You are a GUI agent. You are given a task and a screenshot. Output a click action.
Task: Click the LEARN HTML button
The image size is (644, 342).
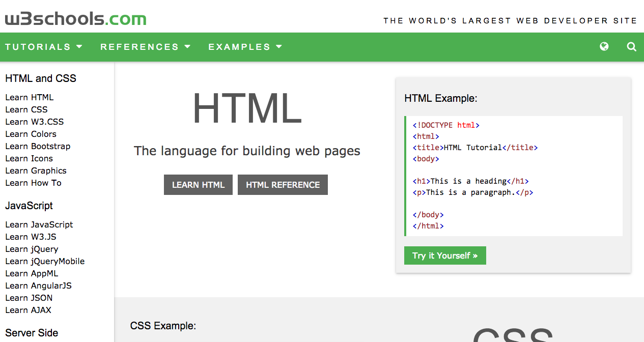[x=198, y=185]
